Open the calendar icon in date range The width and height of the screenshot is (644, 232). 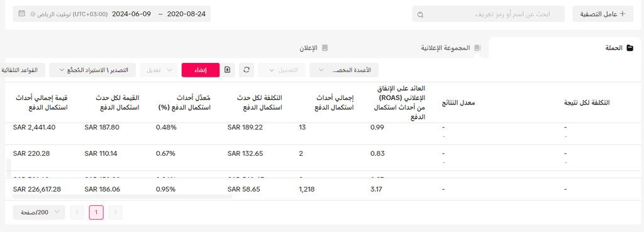click(22, 14)
